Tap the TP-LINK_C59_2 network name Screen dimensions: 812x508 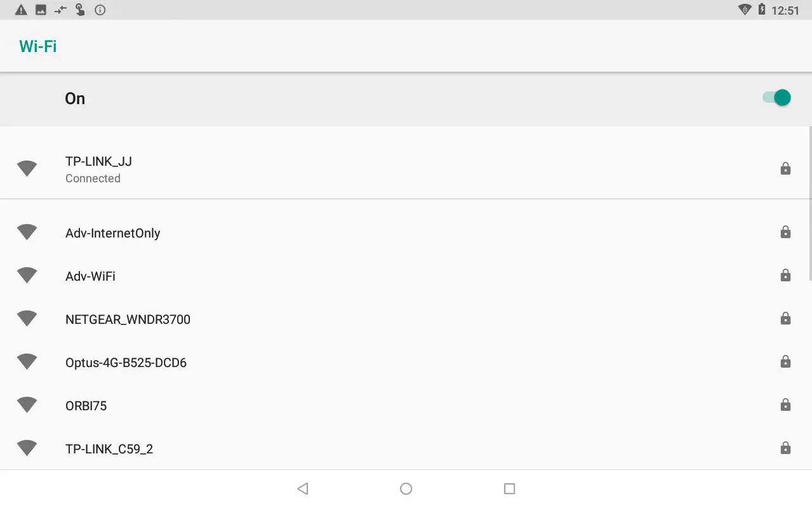(x=109, y=449)
